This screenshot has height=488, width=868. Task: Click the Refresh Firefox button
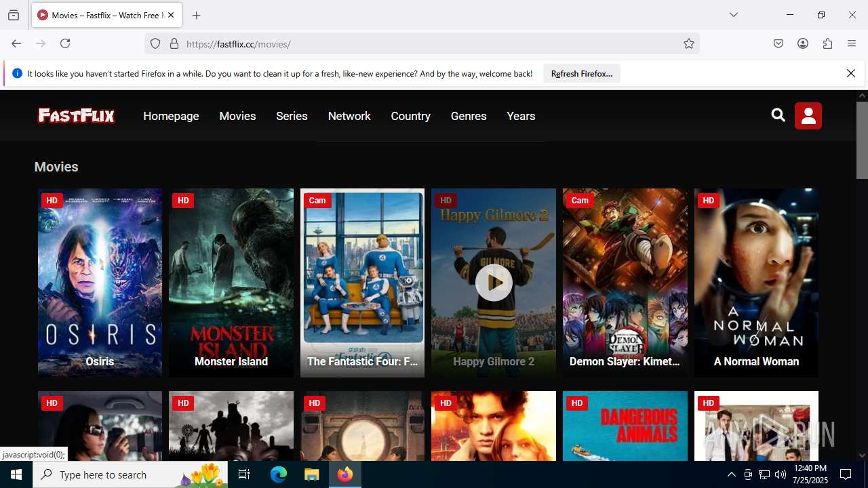click(x=582, y=73)
